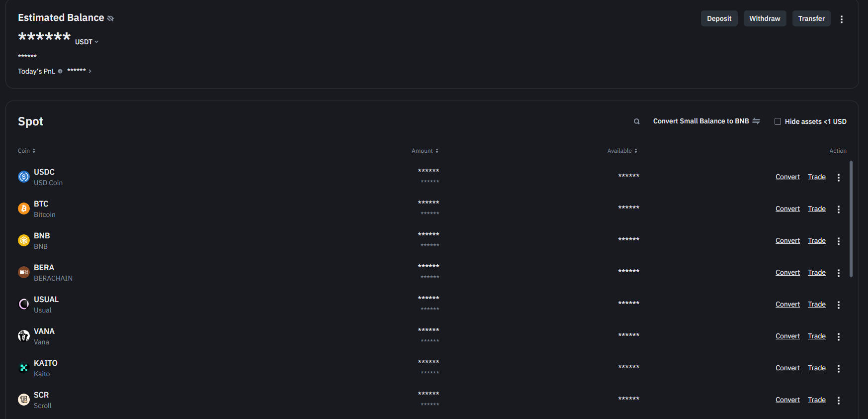Sort by Amount column

point(425,151)
